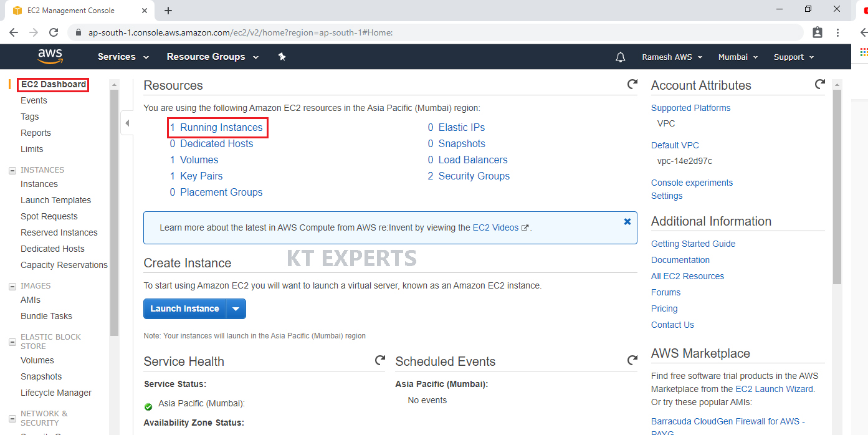Click the browser address bar
Viewport: 868px width, 435px height.
(x=436, y=32)
